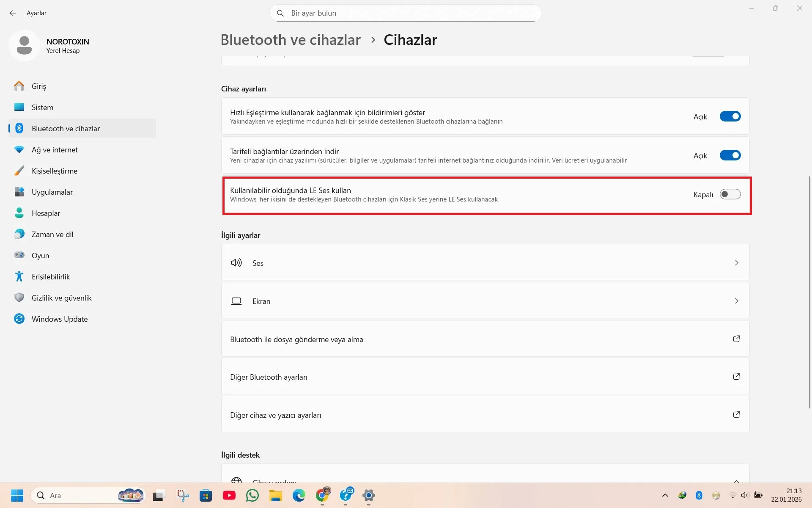Screen dimensions: 812x508
Task: Click the back arrow icon
Action: [13, 13]
